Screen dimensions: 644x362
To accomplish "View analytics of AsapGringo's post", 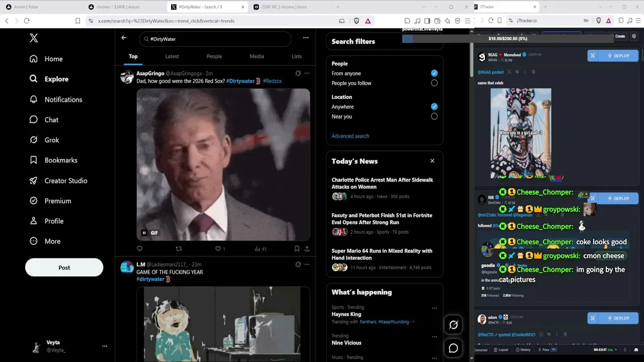I will [260, 248].
